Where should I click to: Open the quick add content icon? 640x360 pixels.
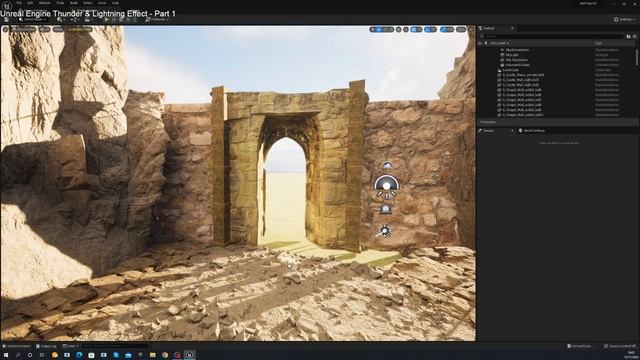point(60,20)
